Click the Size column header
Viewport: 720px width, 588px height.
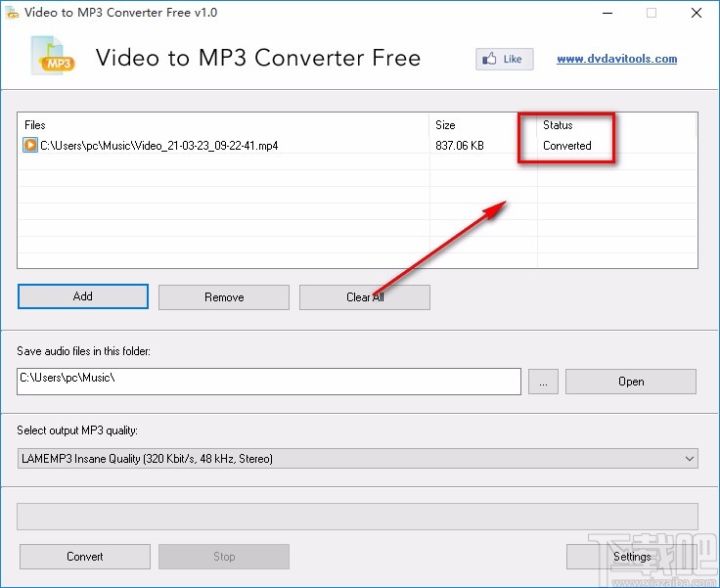[483, 125]
